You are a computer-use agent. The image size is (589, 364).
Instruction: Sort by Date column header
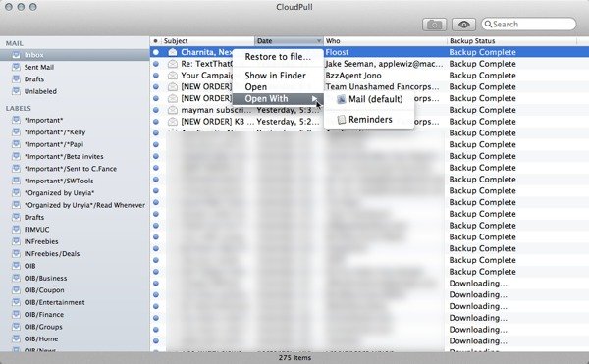click(x=289, y=41)
